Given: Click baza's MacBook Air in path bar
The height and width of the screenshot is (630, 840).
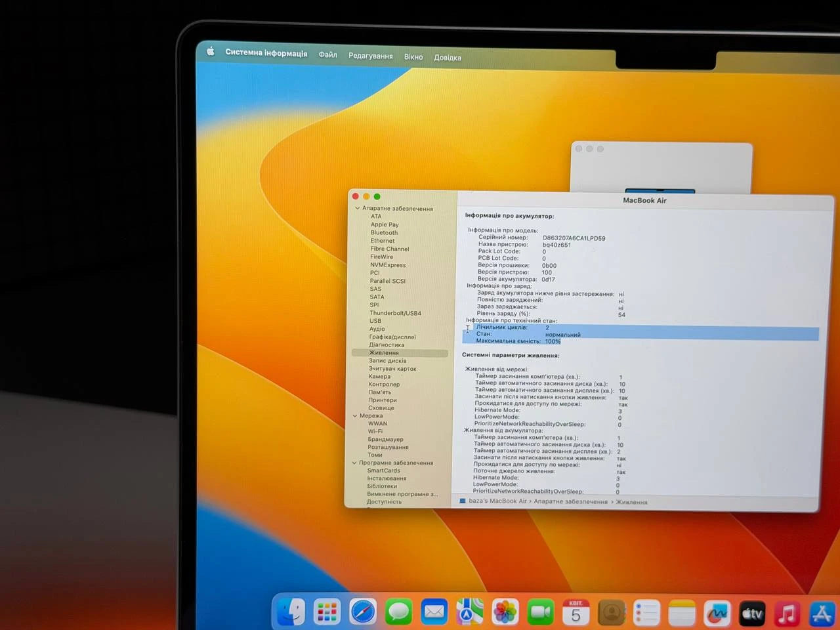Looking at the screenshot, I should coord(498,501).
